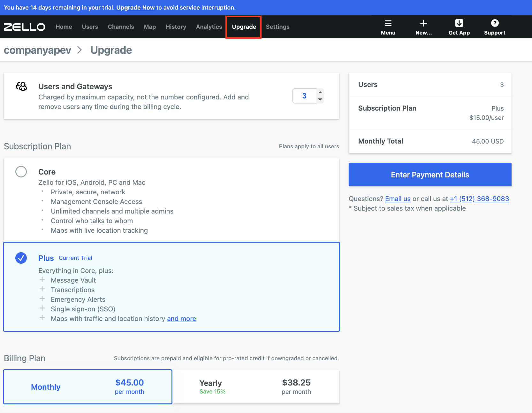
Task: Click the '45.00 USD' total value
Action: (488, 141)
